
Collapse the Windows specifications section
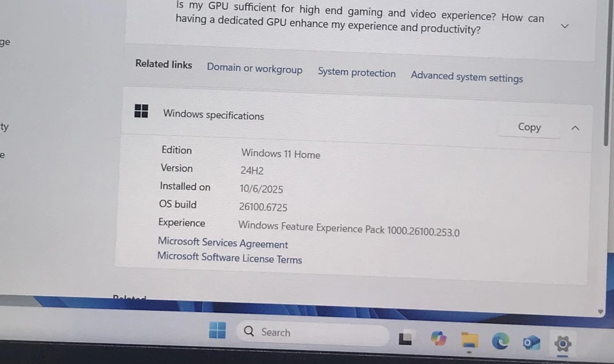click(575, 128)
